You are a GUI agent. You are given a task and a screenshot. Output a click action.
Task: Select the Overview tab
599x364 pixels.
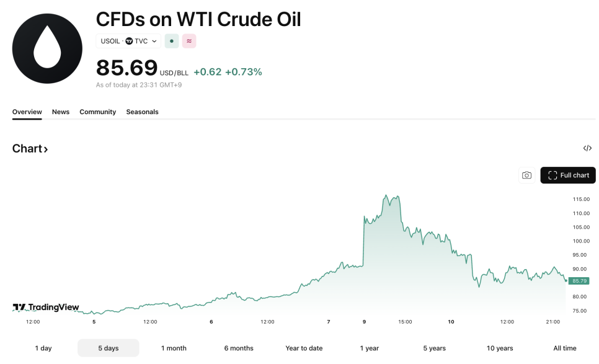pos(27,112)
